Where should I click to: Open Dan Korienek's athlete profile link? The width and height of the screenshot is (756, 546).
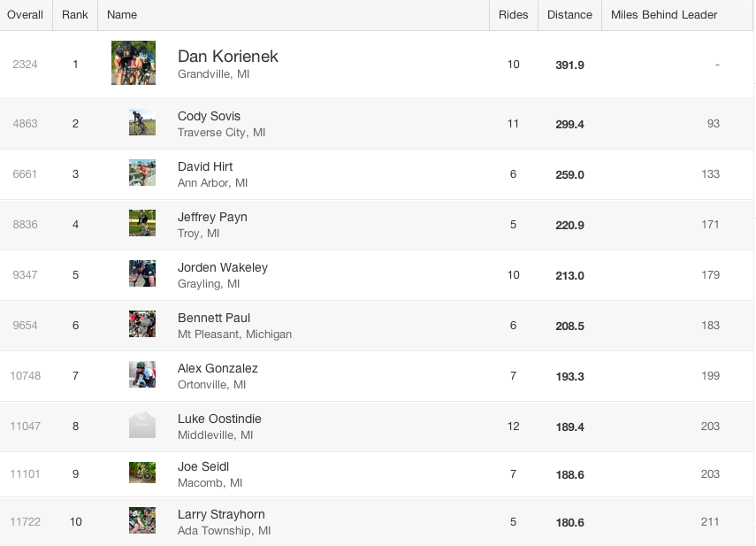tap(228, 56)
